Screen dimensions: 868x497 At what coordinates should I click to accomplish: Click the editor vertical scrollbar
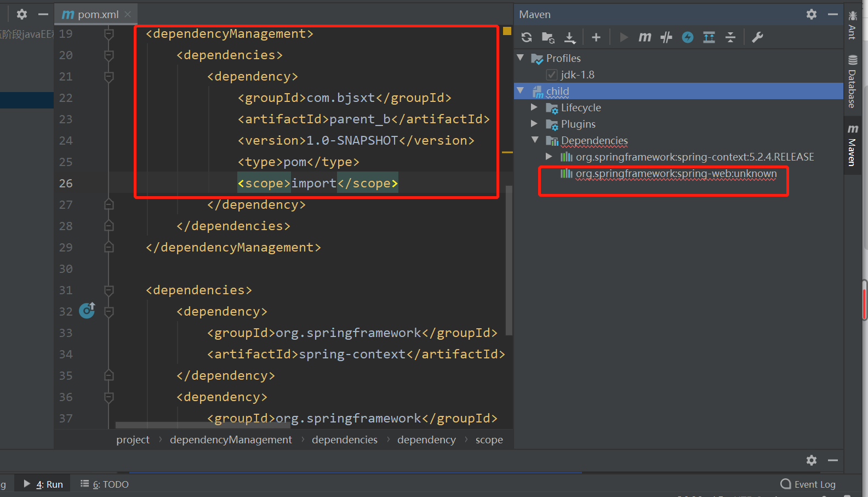click(x=509, y=260)
